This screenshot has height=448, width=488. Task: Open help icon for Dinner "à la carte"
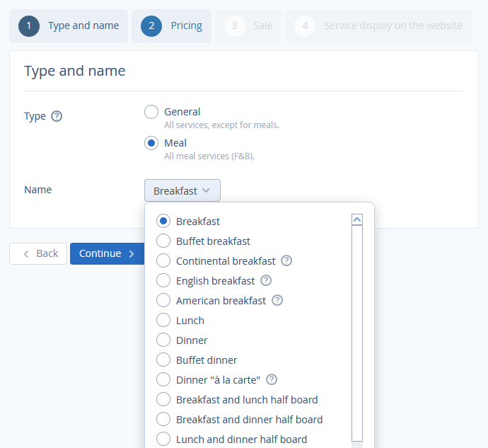click(272, 379)
